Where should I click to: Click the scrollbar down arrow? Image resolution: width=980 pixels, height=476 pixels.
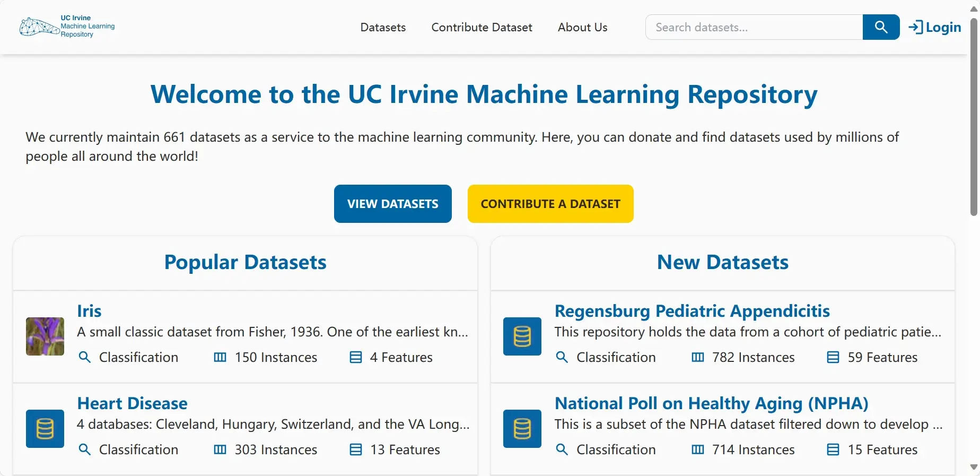pyautogui.click(x=974, y=467)
